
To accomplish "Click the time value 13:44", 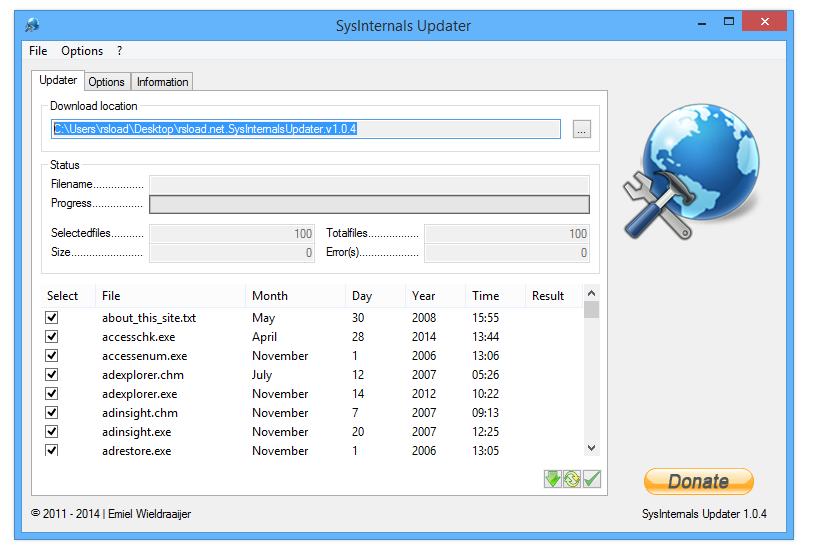I will [485, 337].
